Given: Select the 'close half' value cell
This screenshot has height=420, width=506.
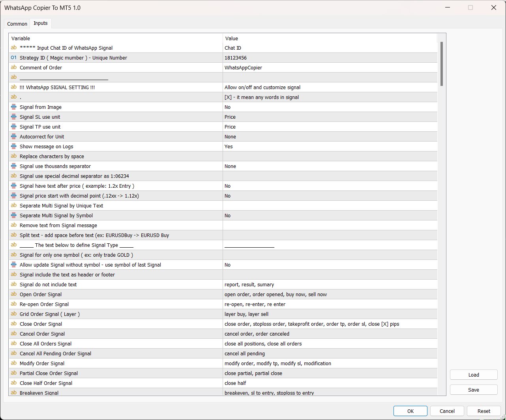Looking at the screenshot, I should point(330,383).
